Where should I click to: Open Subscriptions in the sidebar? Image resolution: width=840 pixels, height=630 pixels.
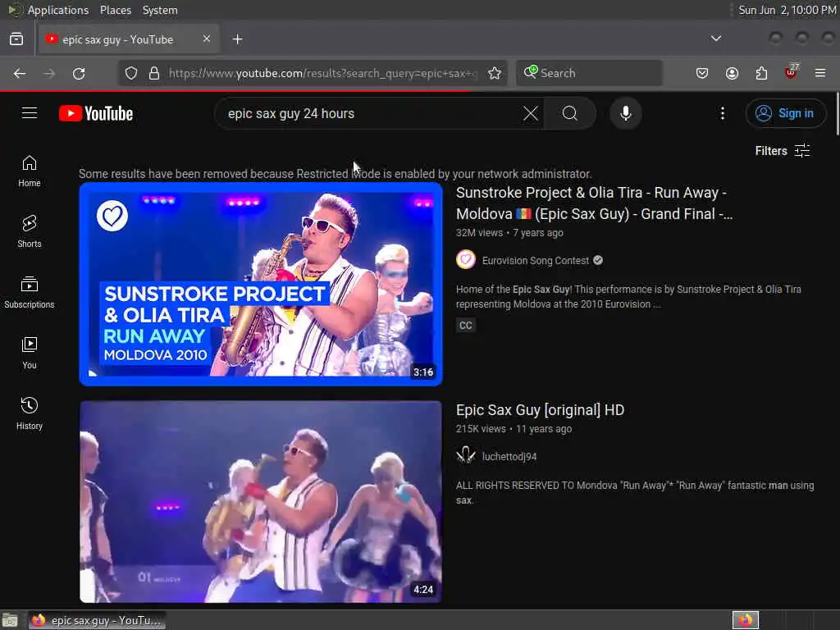point(30,293)
